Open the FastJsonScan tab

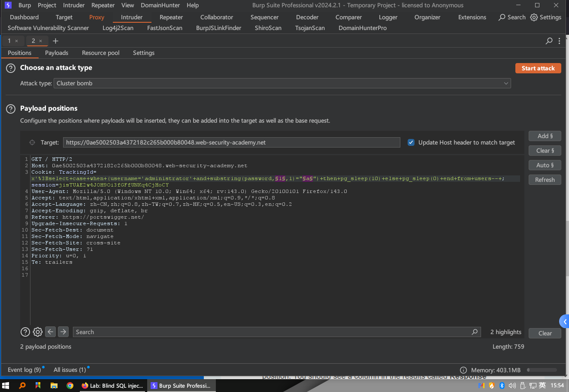click(x=165, y=28)
